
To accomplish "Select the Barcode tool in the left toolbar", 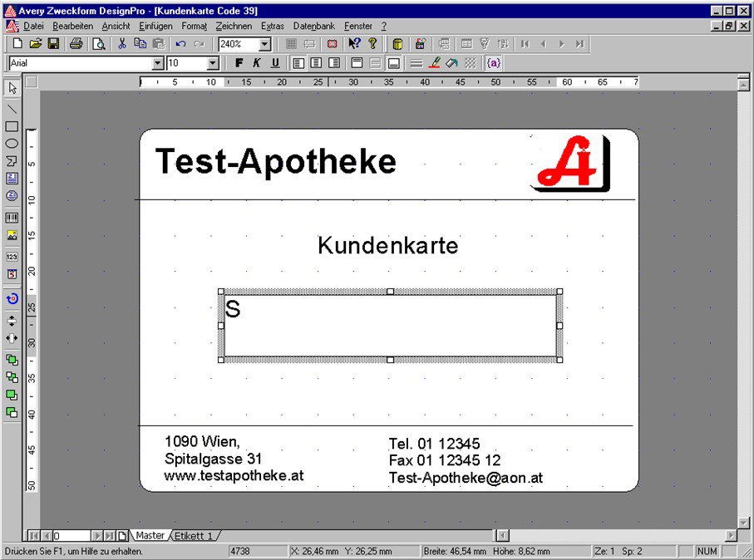I will [x=12, y=219].
